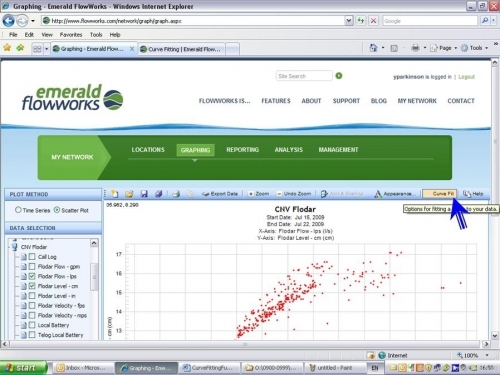Check the Flodar Level - in checkbox

tap(32, 296)
